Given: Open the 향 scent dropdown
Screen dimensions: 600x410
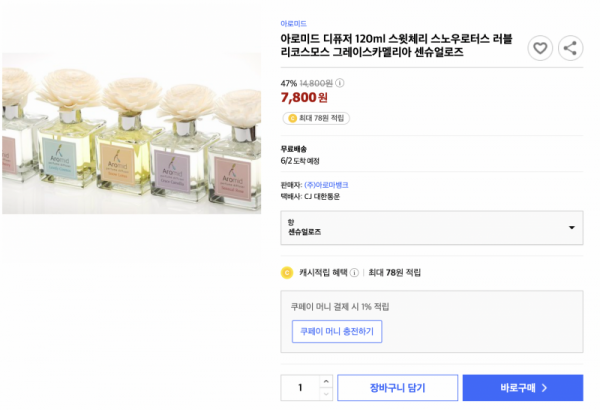Looking at the screenshot, I should 432,227.
